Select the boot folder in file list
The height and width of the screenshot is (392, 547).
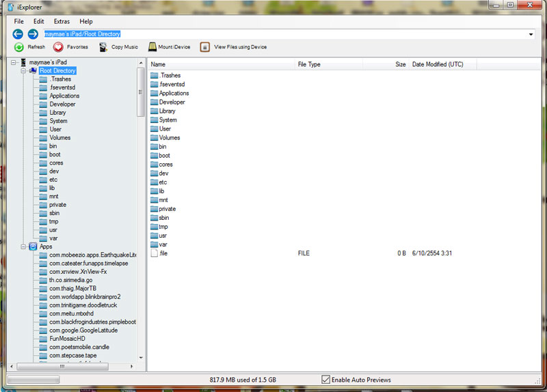(164, 156)
